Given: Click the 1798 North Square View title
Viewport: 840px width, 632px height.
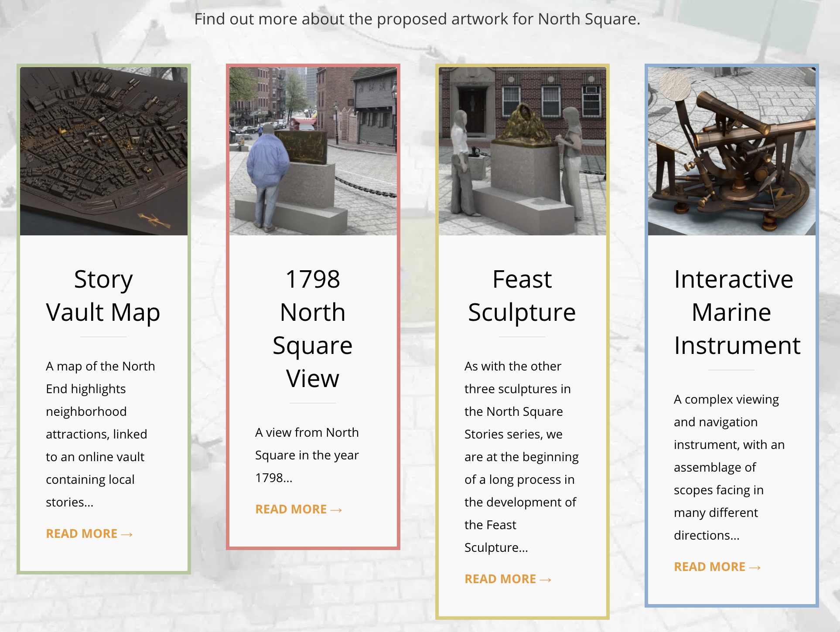Looking at the screenshot, I should [x=313, y=329].
